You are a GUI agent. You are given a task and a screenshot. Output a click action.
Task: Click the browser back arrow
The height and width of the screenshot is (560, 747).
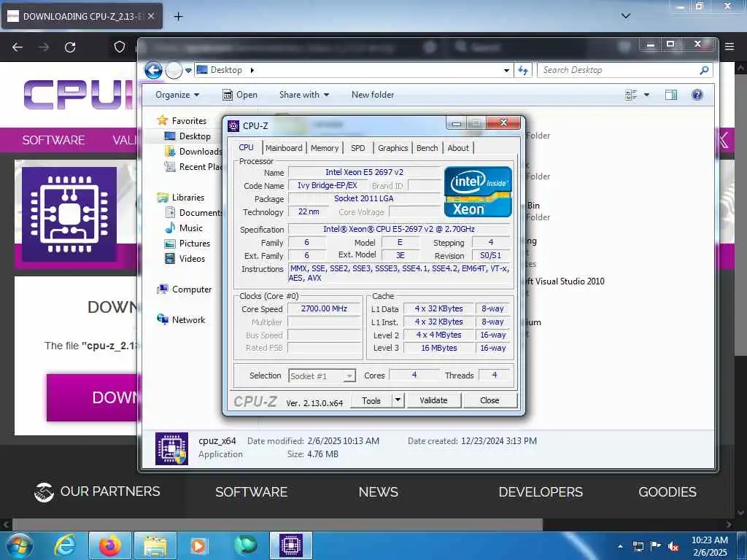coord(18,47)
